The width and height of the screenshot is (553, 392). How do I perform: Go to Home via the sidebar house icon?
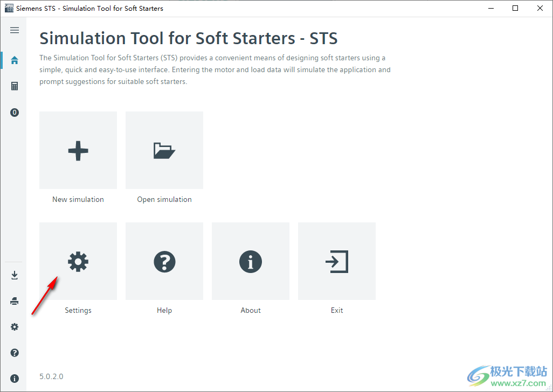click(x=15, y=60)
